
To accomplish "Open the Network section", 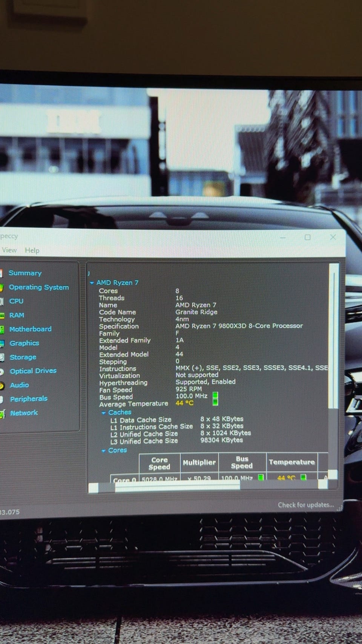I will click(x=24, y=413).
